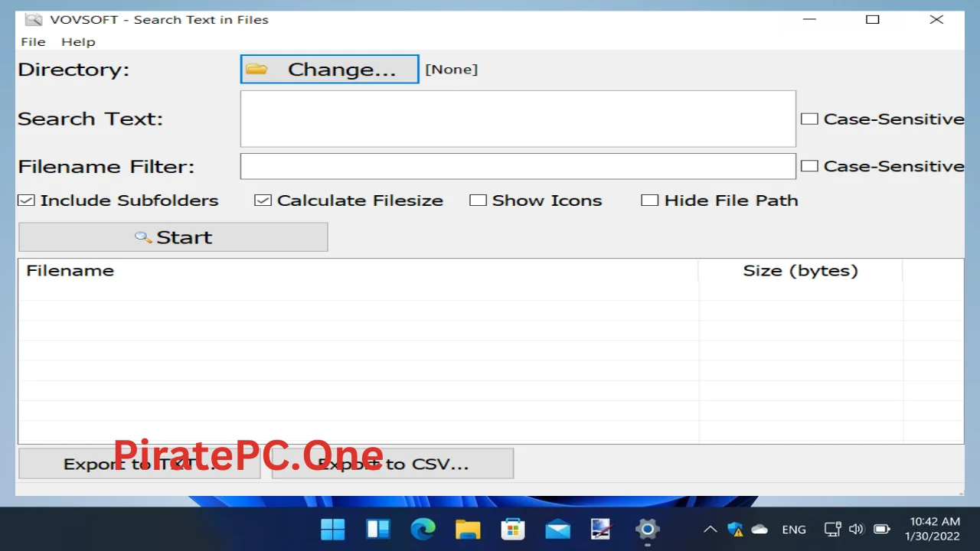Open network status tray icon

832,529
